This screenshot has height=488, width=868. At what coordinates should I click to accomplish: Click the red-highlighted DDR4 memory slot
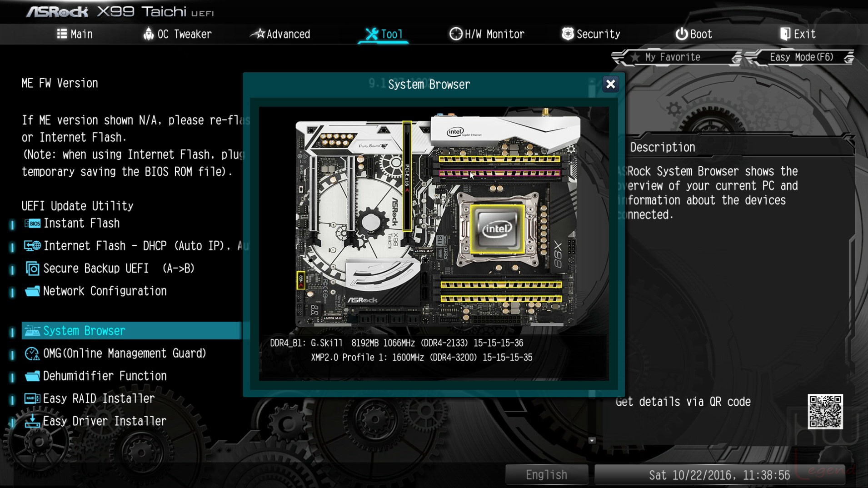click(x=499, y=173)
